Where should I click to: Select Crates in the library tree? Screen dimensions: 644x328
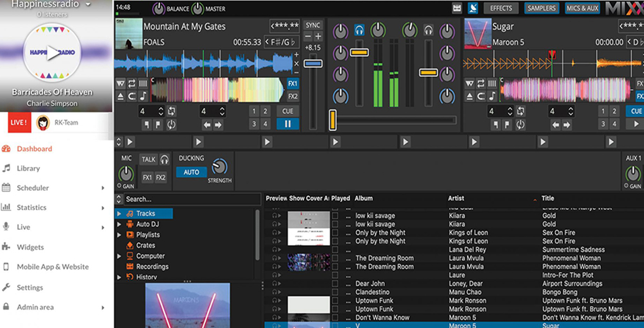click(145, 245)
